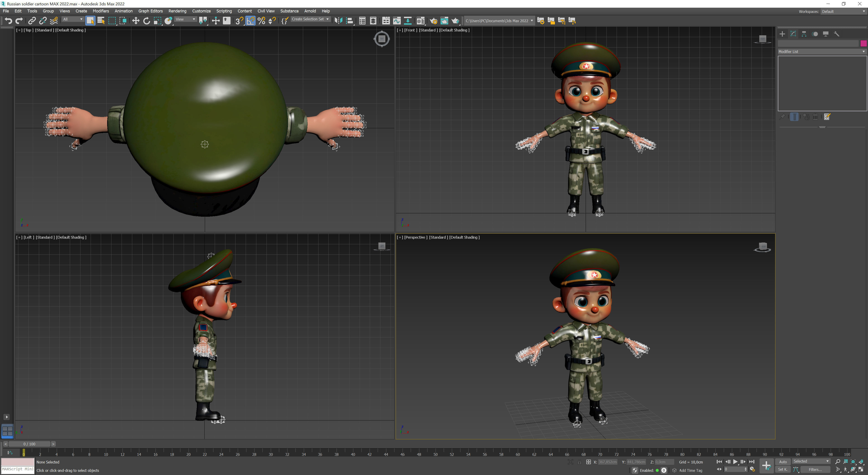This screenshot has height=475, width=868.
Task: Open the Schematic View icon
Action: coord(408,21)
